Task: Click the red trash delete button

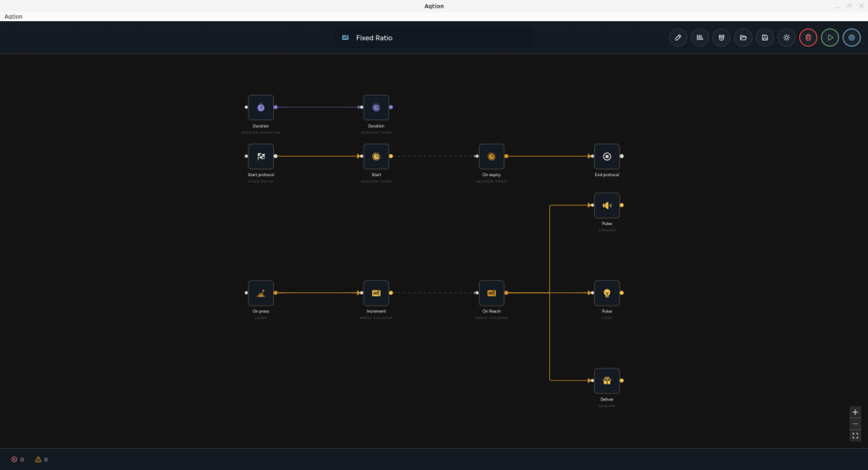Action: click(x=808, y=37)
